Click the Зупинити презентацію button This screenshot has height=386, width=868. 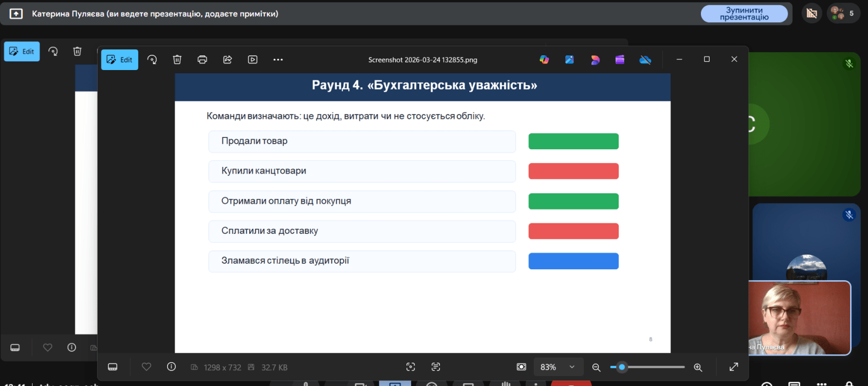pyautogui.click(x=744, y=14)
